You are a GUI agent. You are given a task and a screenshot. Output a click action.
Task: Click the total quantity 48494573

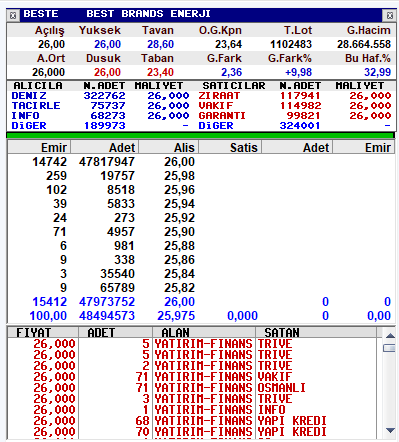pos(107,316)
